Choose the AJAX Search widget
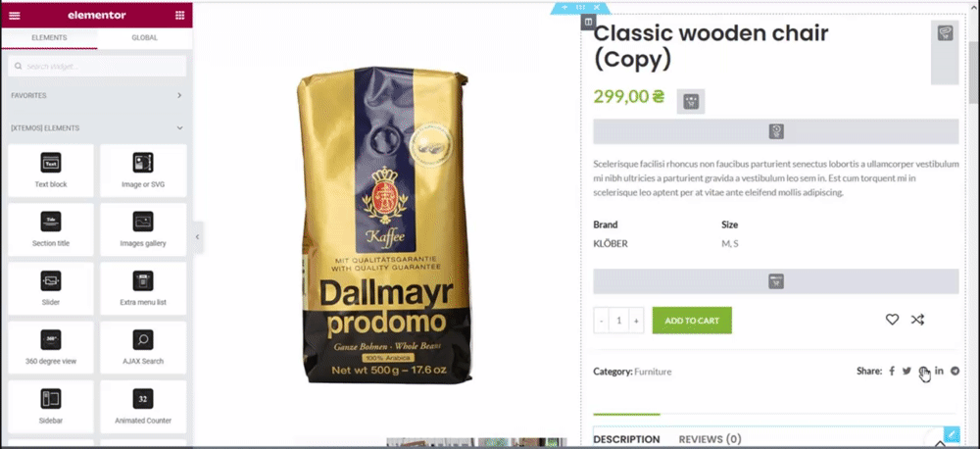 pos(143,347)
